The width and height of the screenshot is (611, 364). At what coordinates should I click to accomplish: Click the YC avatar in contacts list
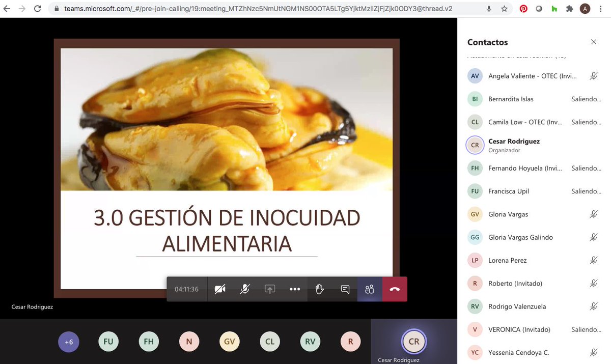coord(475,352)
